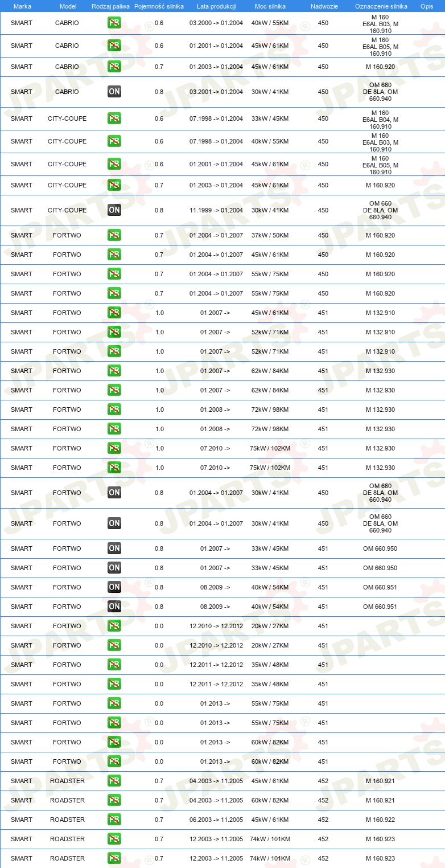
Task: Click the ON diesel icon in the CITY-COUPE row
Action: pos(114,210)
